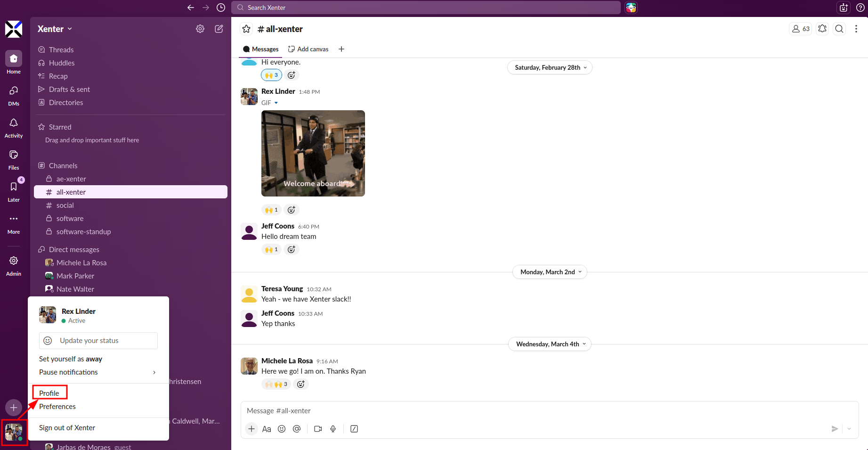
Task: Open the social channel
Action: [x=65, y=205]
